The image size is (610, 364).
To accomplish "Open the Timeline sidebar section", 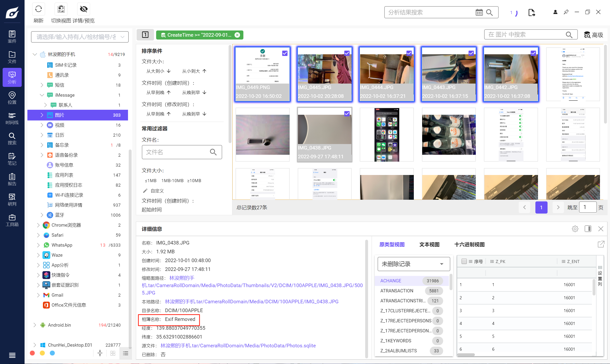I will [x=12, y=119].
